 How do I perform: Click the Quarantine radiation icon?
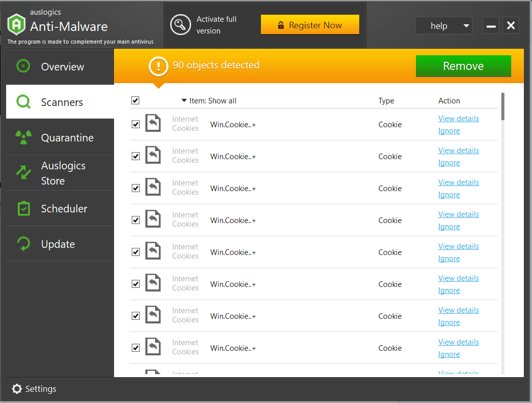[x=23, y=137]
